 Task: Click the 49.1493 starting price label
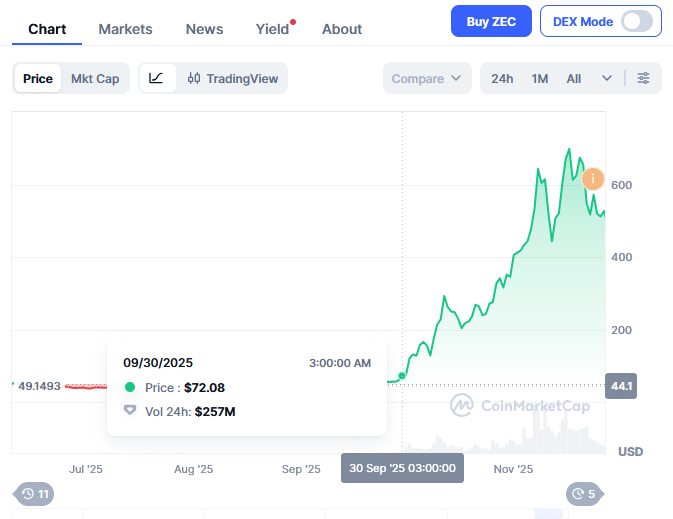pyautogui.click(x=39, y=386)
